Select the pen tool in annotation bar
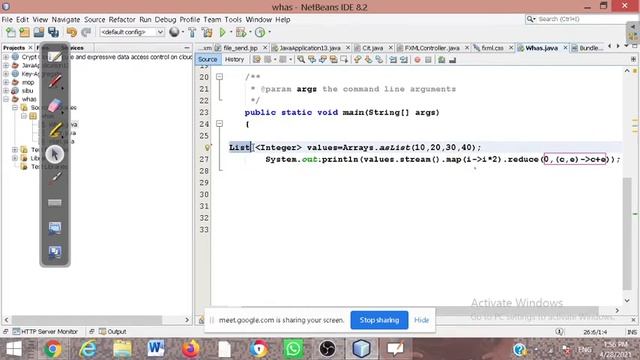 click(55, 81)
